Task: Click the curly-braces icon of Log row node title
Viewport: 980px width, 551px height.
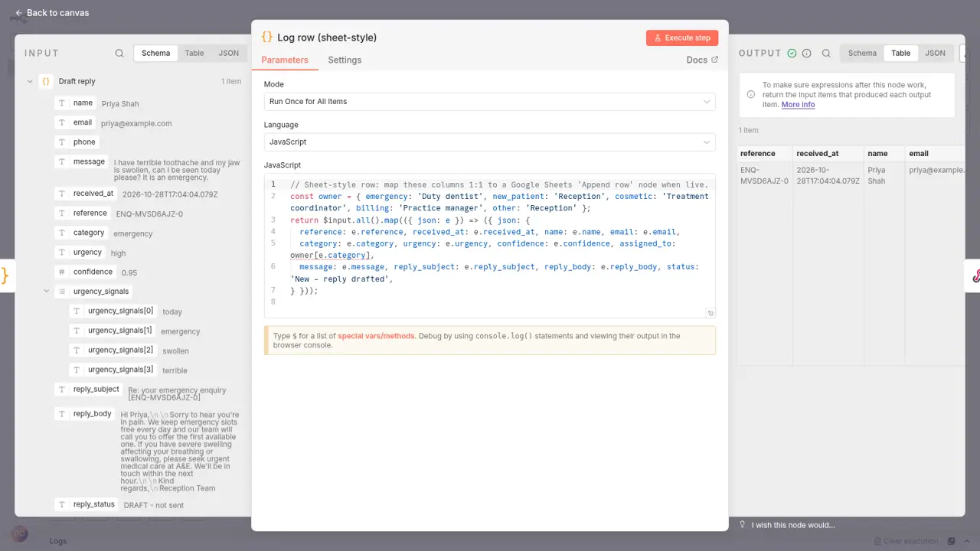Action: point(266,37)
